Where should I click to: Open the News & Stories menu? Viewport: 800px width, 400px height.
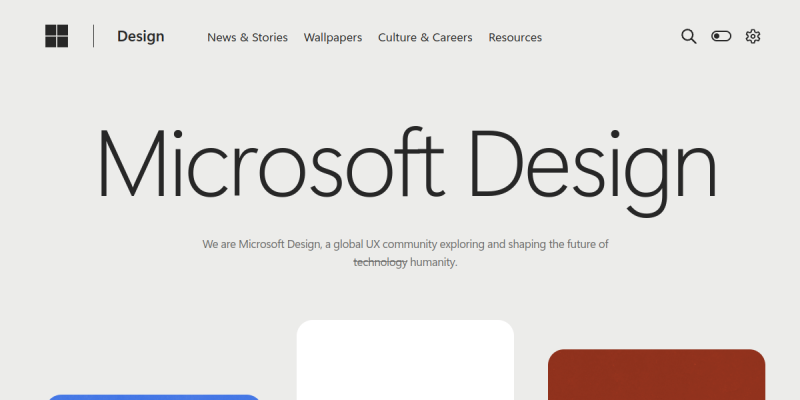(x=247, y=37)
